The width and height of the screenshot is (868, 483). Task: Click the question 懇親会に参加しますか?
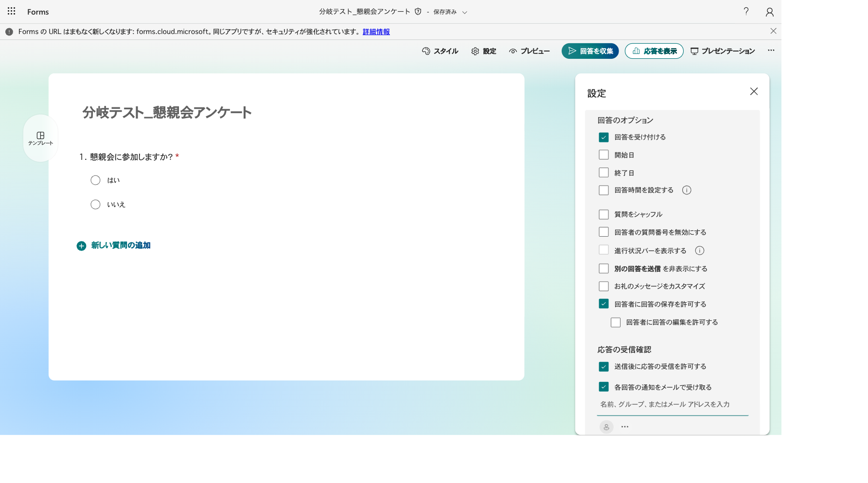[x=131, y=157]
